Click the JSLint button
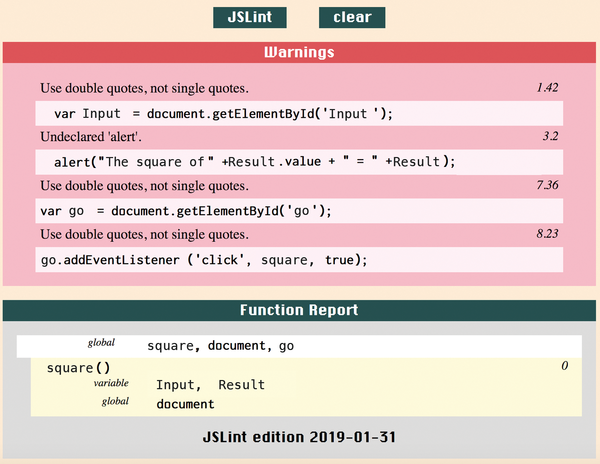600x464 pixels. coord(250,17)
